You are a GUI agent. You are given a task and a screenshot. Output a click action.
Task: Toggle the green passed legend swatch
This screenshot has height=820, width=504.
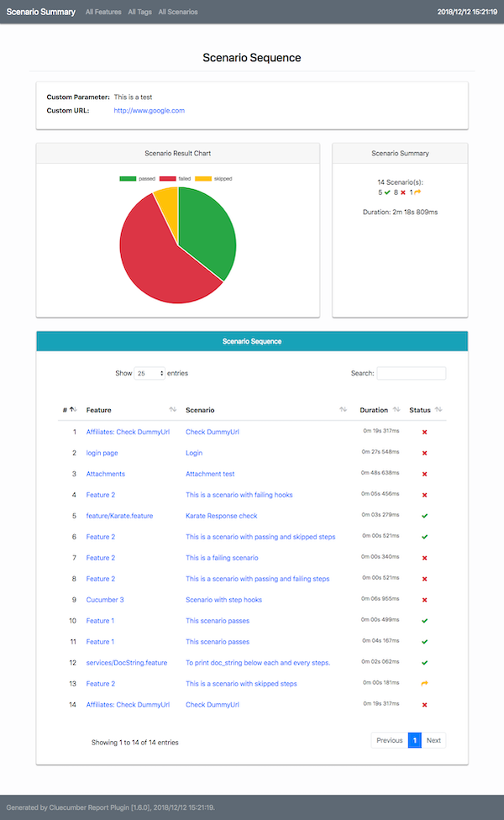point(128,179)
